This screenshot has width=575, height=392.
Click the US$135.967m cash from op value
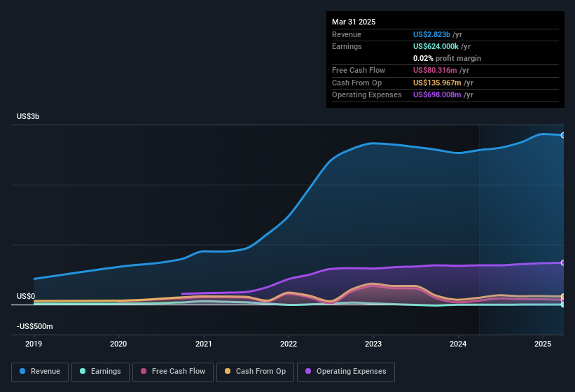[437, 83]
